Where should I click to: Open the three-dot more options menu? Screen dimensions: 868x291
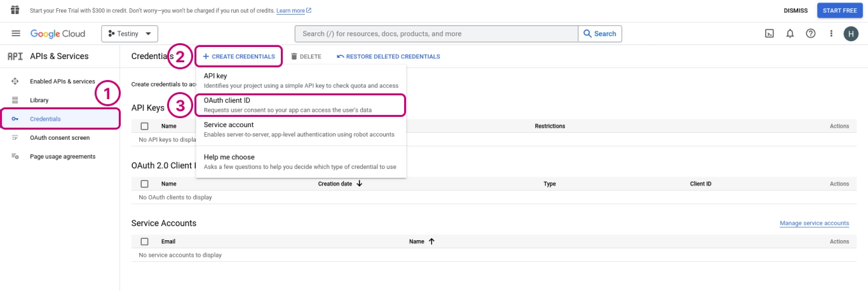click(831, 34)
